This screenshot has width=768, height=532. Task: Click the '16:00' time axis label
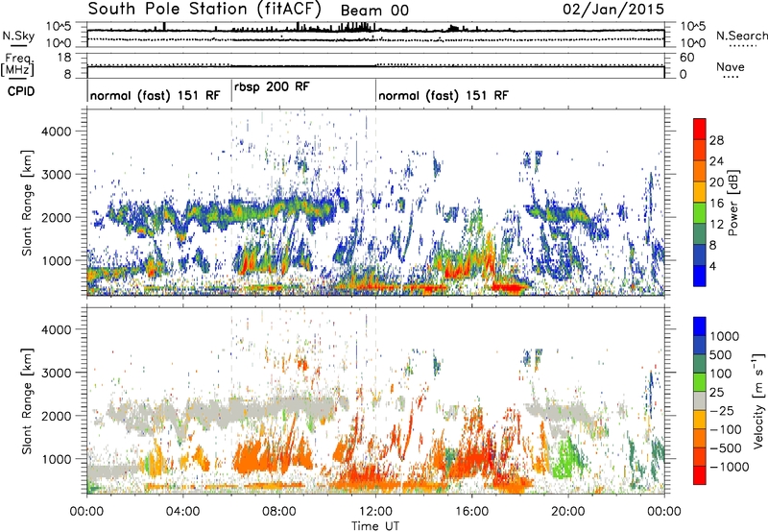pos(472,512)
